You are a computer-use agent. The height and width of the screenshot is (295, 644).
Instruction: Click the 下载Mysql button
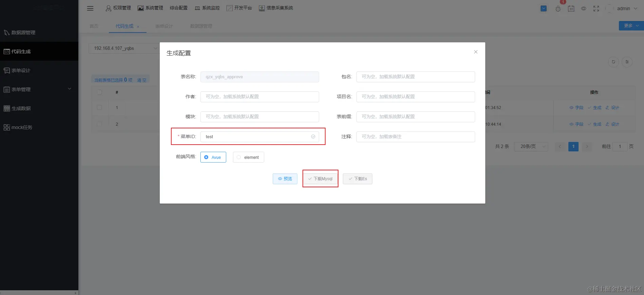tap(320, 179)
